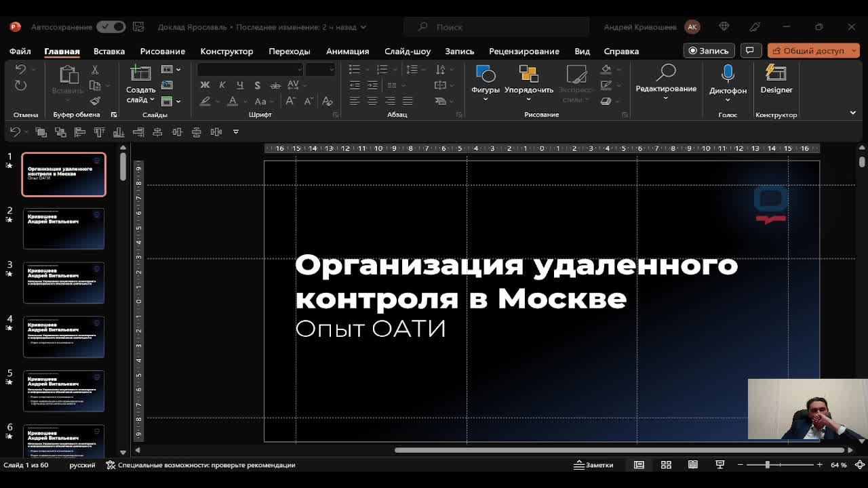Click the Cut scissors icon

point(95,70)
